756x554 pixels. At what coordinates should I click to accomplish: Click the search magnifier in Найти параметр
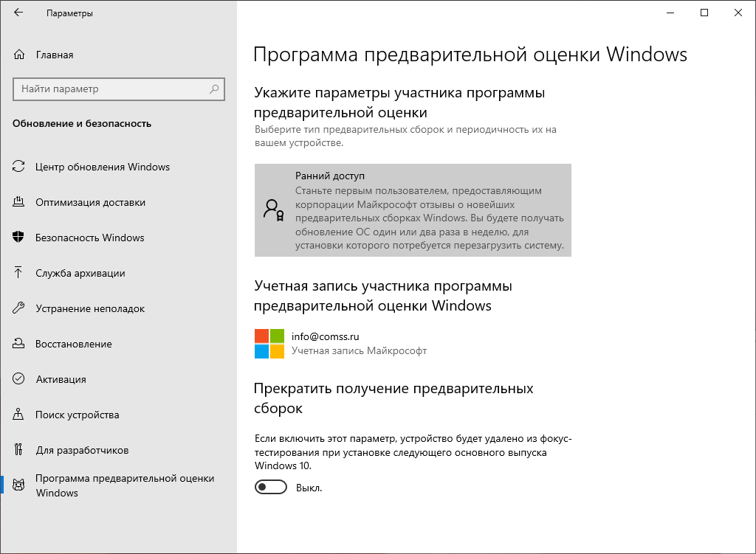pyautogui.click(x=214, y=89)
